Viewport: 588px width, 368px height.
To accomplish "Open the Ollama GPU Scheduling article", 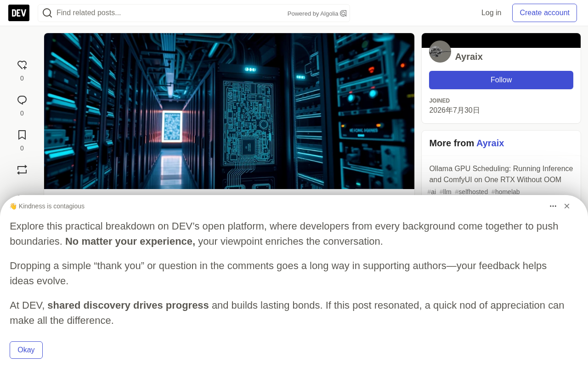I will [x=501, y=174].
